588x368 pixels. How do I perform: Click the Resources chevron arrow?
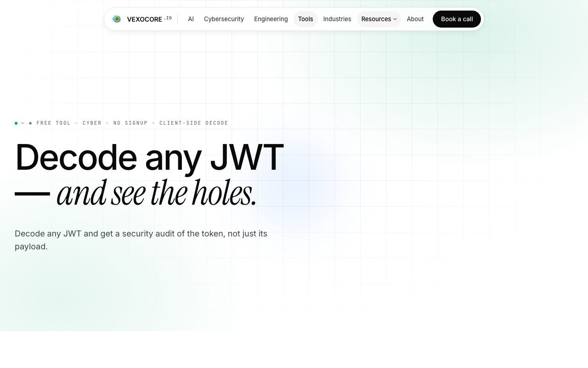click(395, 19)
